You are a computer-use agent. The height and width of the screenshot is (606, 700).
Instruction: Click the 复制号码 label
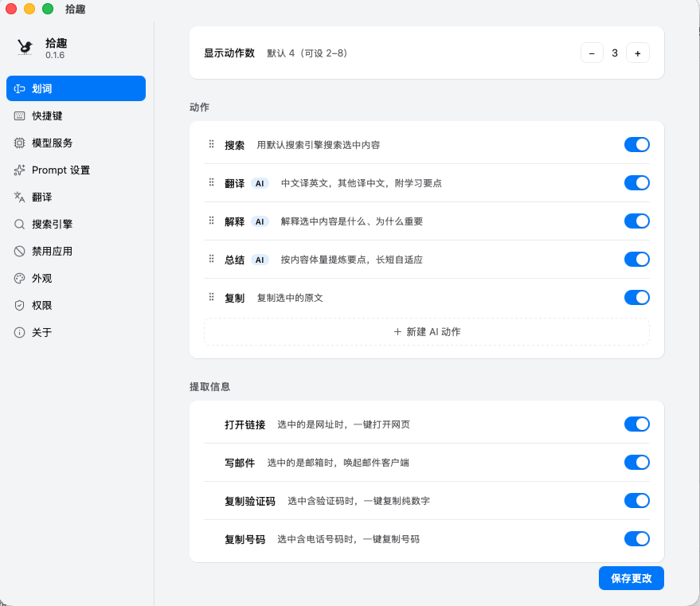[x=244, y=540]
